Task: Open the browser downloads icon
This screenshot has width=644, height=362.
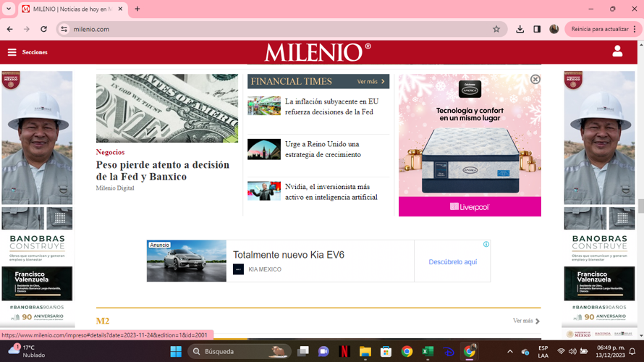Action: 520,29
